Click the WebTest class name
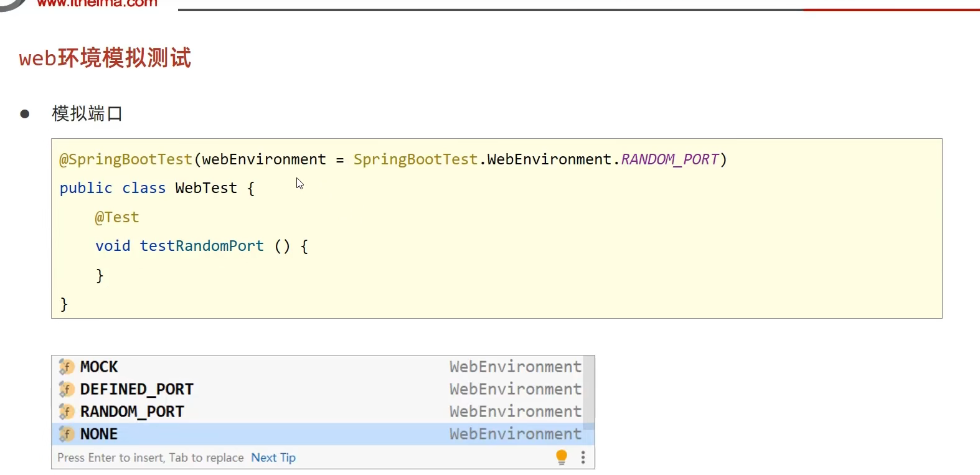 206,188
